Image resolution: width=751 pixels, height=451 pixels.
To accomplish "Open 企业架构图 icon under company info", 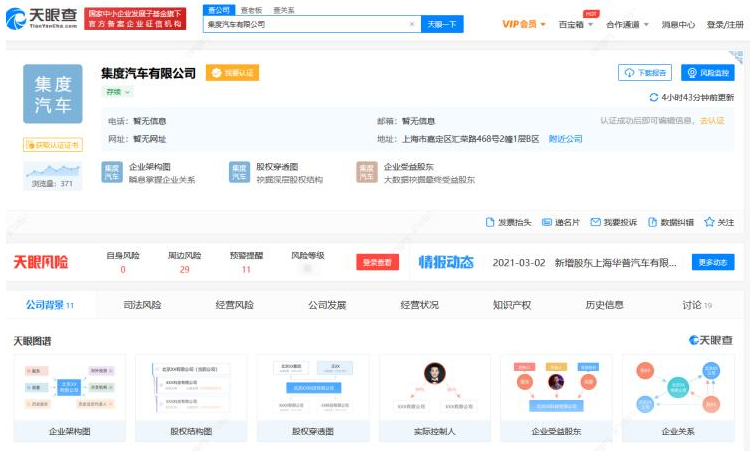I will point(112,172).
